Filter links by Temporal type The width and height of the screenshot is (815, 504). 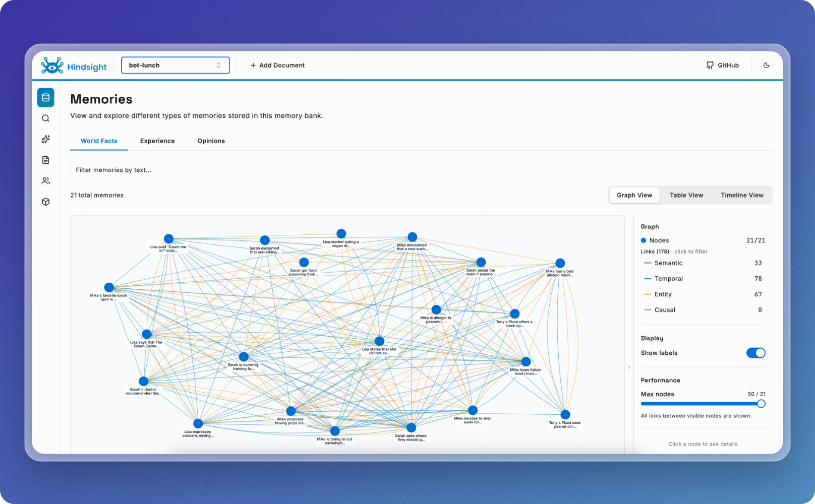click(668, 279)
